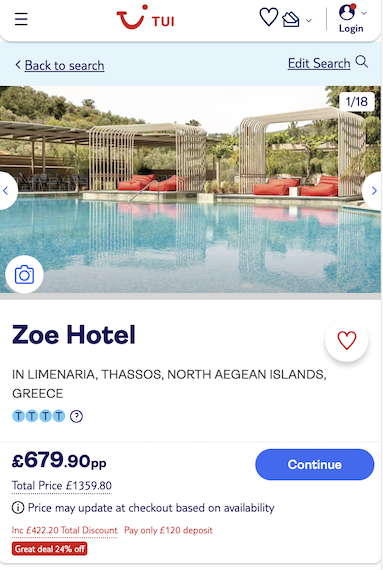
Task: Open the holiday bookings icon in header
Action: (291, 20)
